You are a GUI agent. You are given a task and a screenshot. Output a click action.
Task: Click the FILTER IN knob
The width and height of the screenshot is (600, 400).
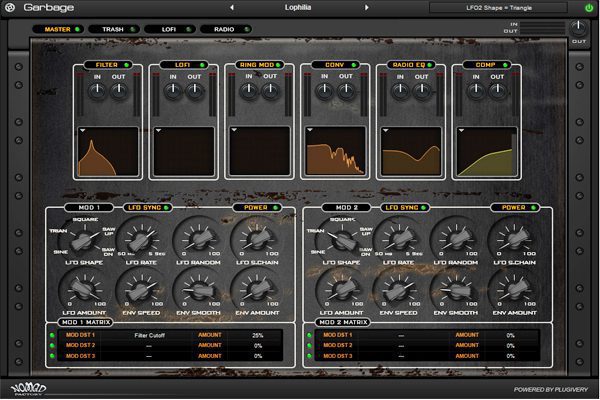(x=97, y=91)
